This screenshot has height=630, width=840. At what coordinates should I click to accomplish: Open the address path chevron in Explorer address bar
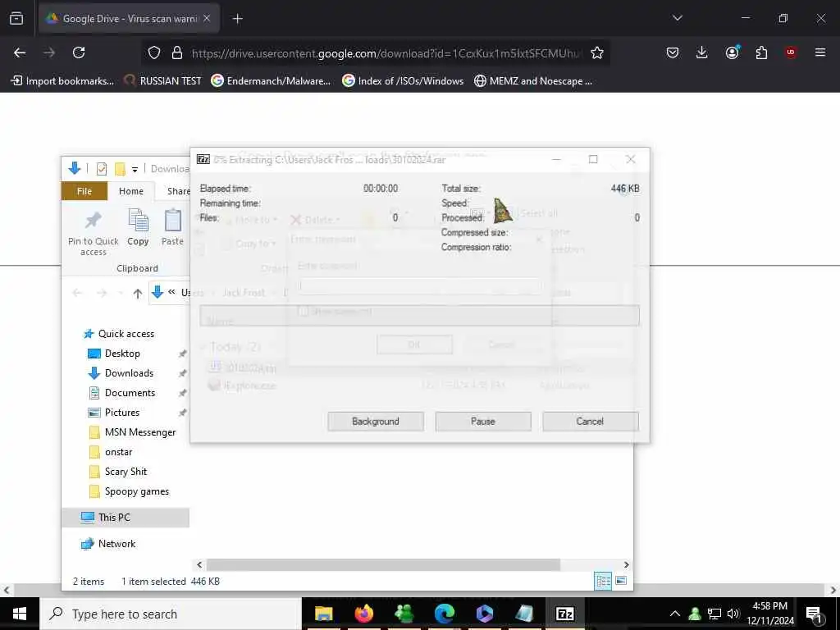(171, 293)
